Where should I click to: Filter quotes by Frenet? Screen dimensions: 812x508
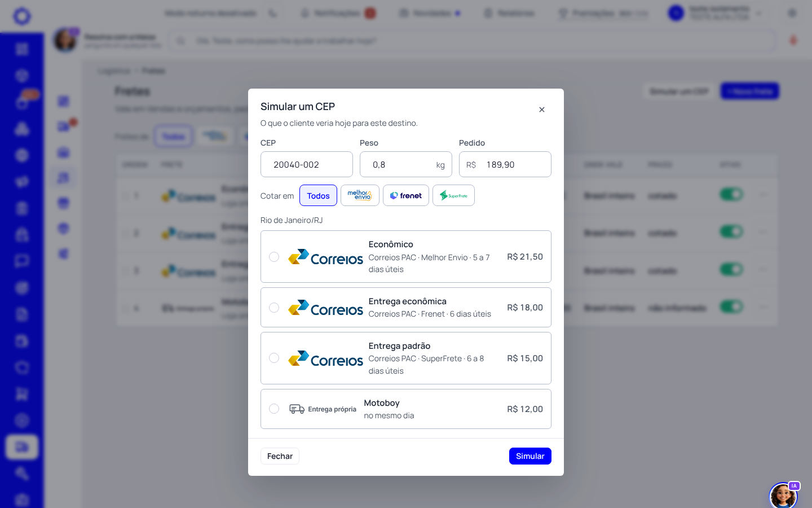(406, 195)
